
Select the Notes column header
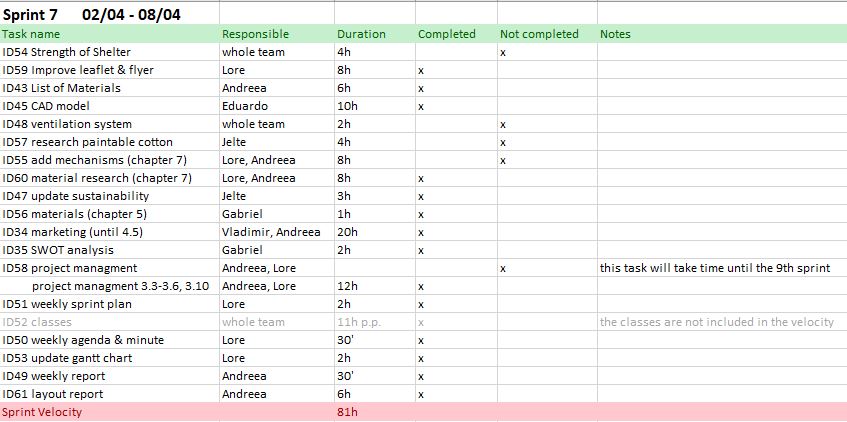(722, 34)
